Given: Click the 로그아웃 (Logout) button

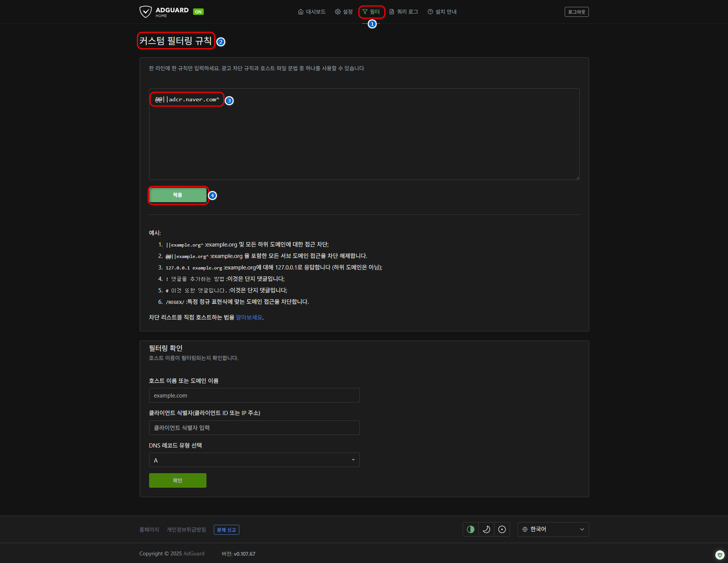Looking at the screenshot, I should point(576,12).
